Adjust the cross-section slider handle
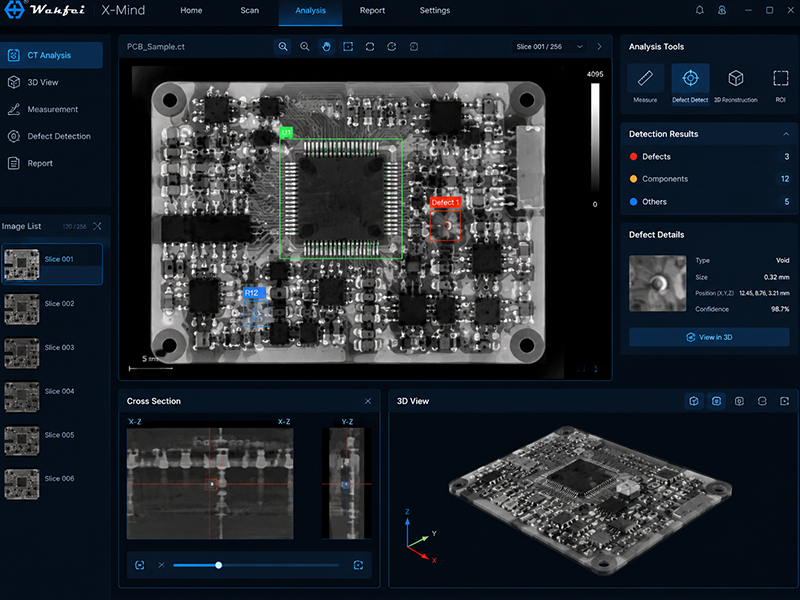This screenshot has width=800, height=600. point(218,565)
